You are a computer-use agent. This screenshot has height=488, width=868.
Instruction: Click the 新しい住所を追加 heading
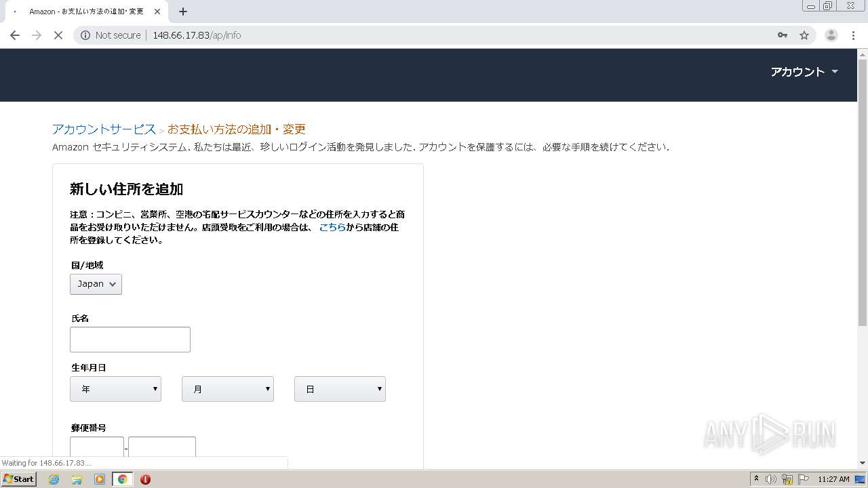click(x=126, y=189)
